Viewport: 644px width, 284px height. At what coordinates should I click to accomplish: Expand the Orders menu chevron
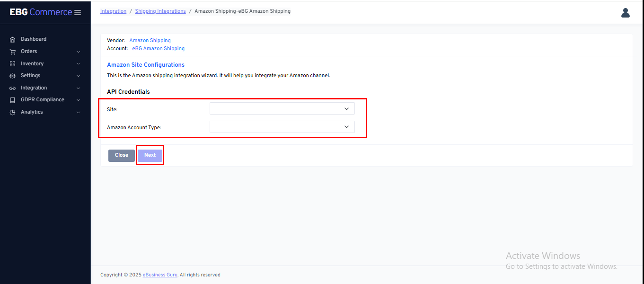[79, 52]
